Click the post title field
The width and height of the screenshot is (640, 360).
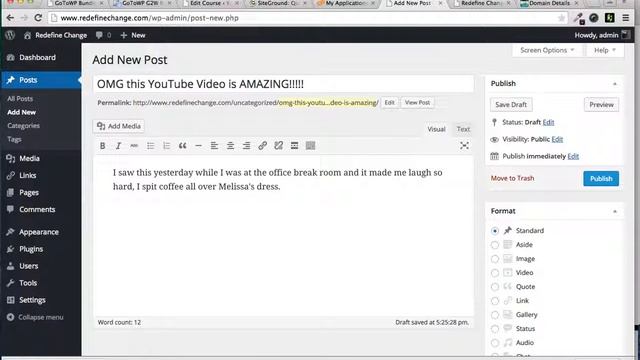tap(284, 84)
